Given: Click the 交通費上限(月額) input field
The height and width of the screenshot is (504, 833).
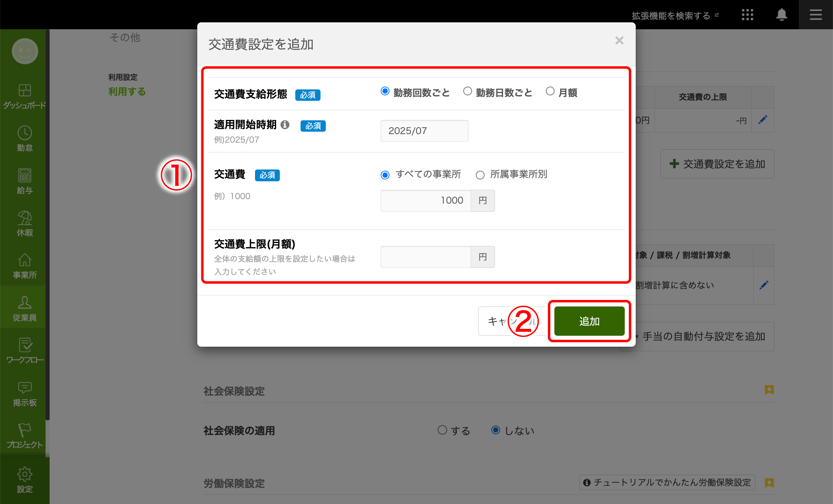Looking at the screenshot, I should 425,256.
